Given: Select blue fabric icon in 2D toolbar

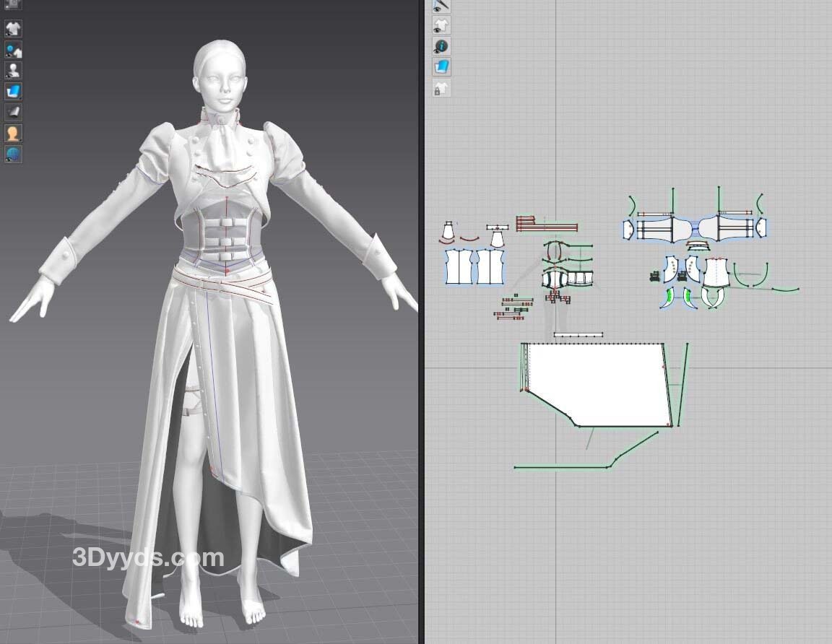Looking at the screenshot, I should 441,67.
